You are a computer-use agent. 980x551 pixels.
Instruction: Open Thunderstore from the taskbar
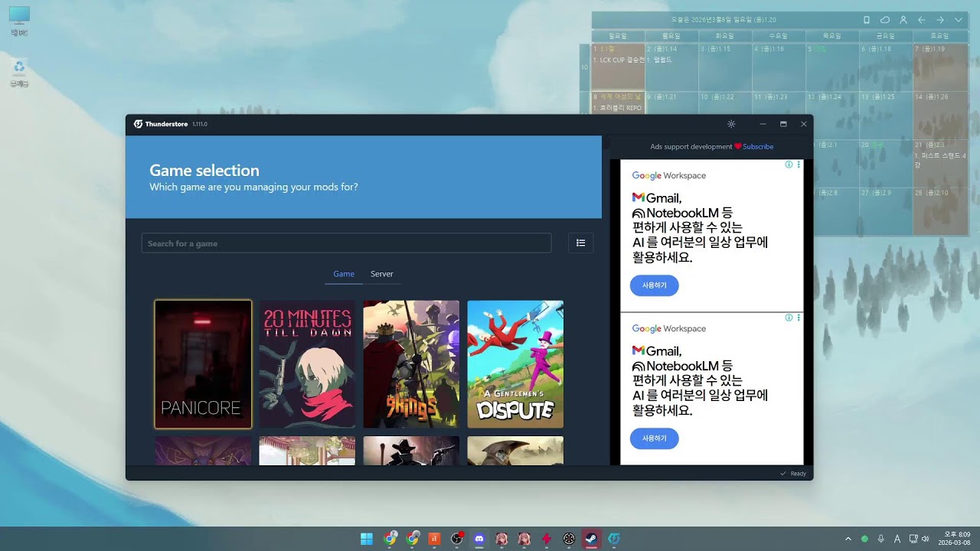(x=613, y=539)
